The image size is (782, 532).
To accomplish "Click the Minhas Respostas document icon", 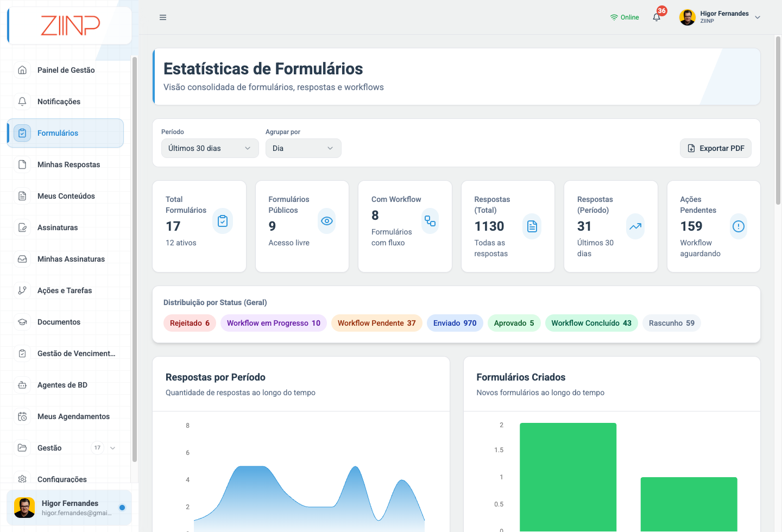I will (x=22, y=164).
